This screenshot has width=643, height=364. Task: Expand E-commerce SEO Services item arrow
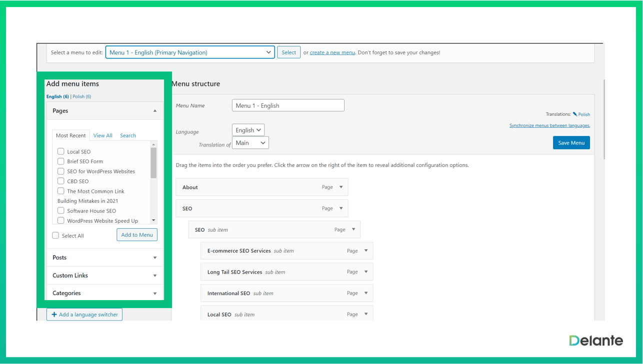click(x=366, y=251)
